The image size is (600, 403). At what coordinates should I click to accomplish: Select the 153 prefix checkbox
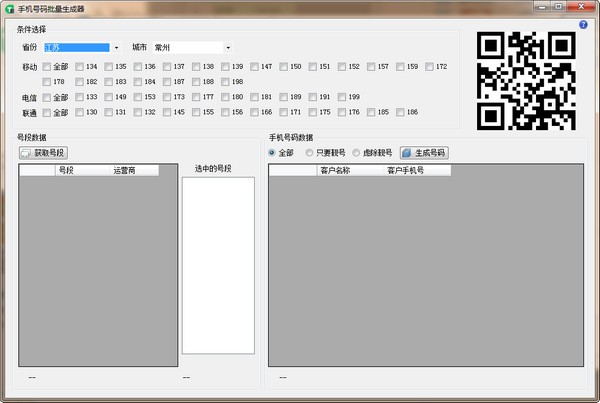(x=138, y=97)
